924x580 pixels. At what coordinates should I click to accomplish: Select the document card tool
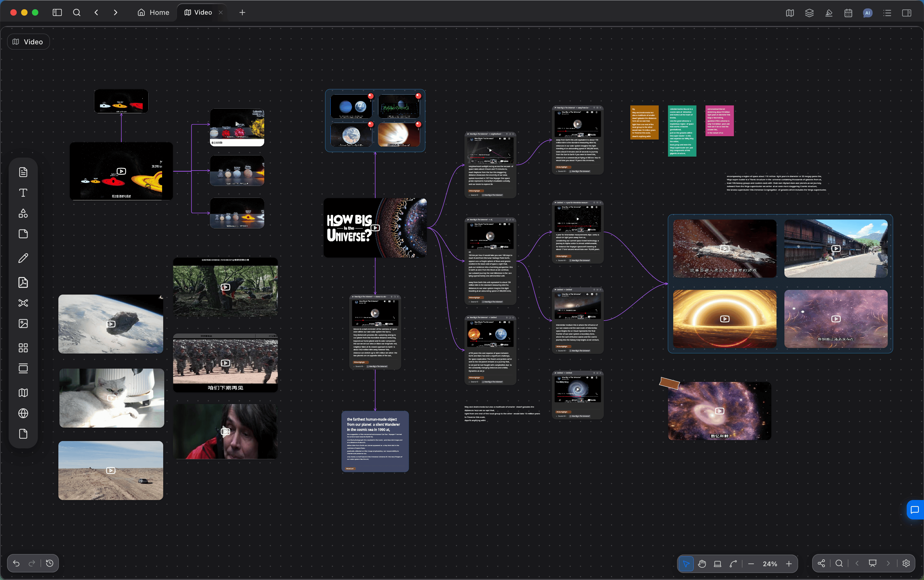coord(23,172)
